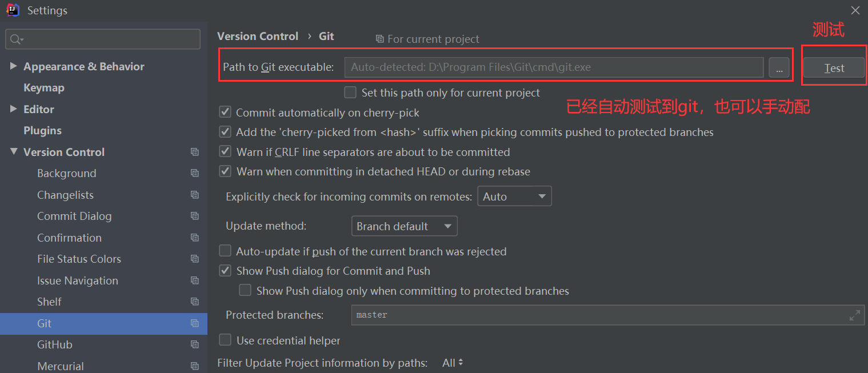This screenshot has width=868, height=373.
Task: Click the project-level icon beside Version Control
Action: [x=195, y=152]
